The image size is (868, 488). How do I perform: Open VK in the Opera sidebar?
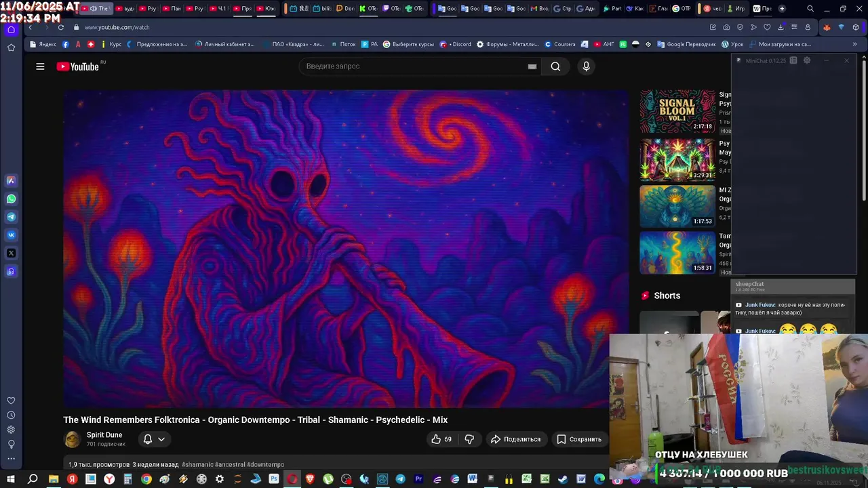(x=11, y=235)
